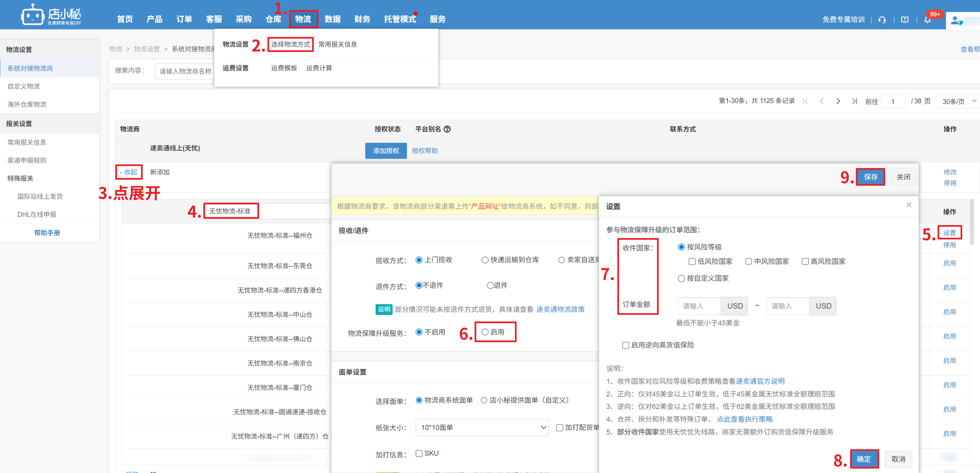The width and height of the screenshot is (980, 473).
Task: Enable 启用逆向高货值保险 checkbox
Action: pos(625,345)
